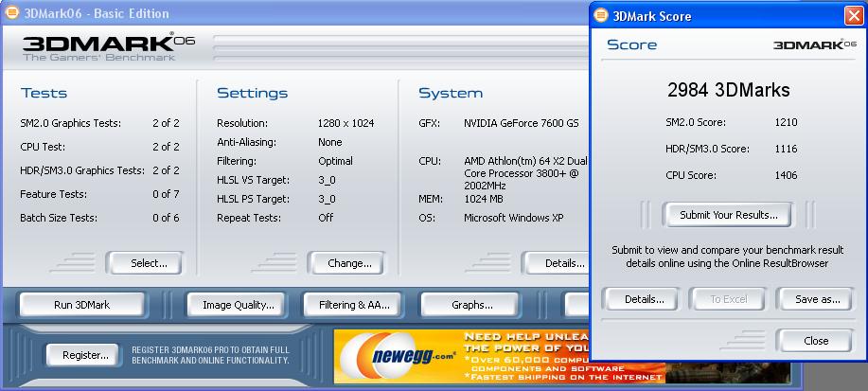Click the 3DMark06 logo in the Score panel
The height and width of the screenshot is (391, 868).
click(814, 44)
